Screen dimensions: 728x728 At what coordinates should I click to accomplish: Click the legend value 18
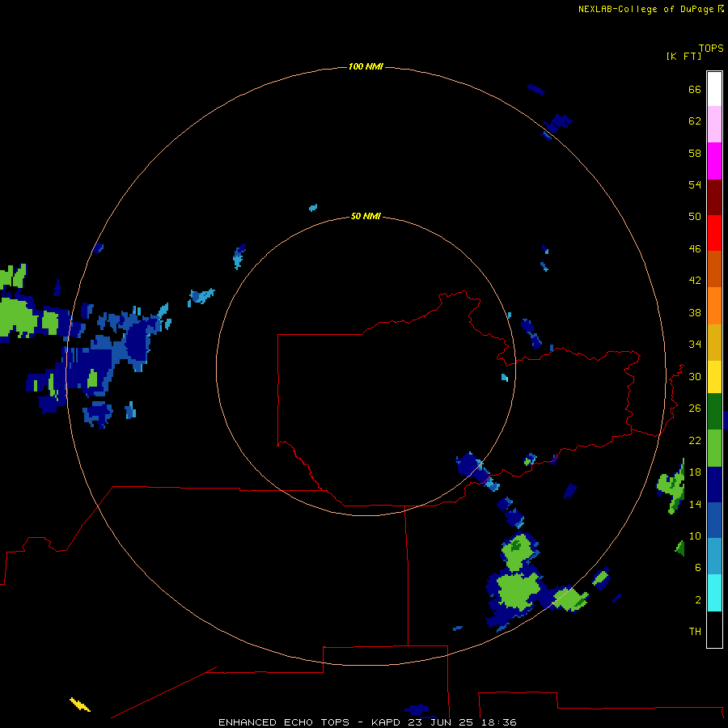click(x=695, y=472)
